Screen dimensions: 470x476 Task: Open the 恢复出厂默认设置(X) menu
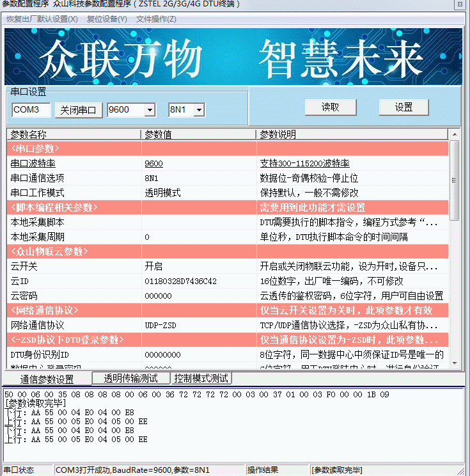[x=42, y=19]
